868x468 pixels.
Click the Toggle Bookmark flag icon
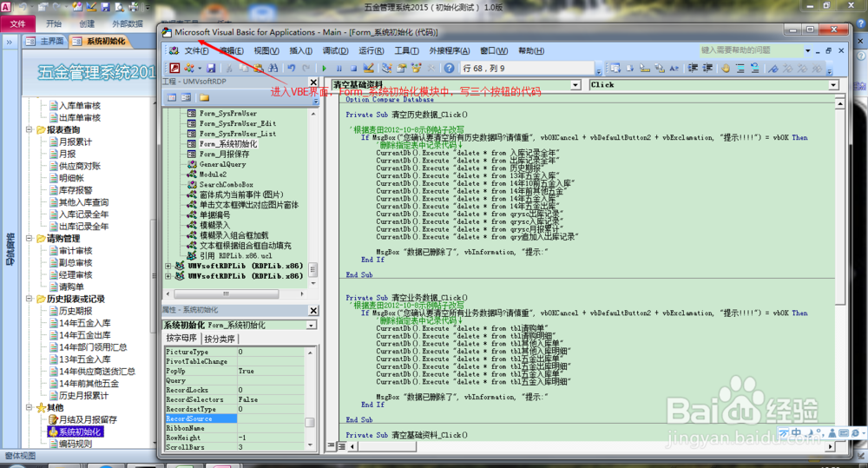(x=773, y=68)
